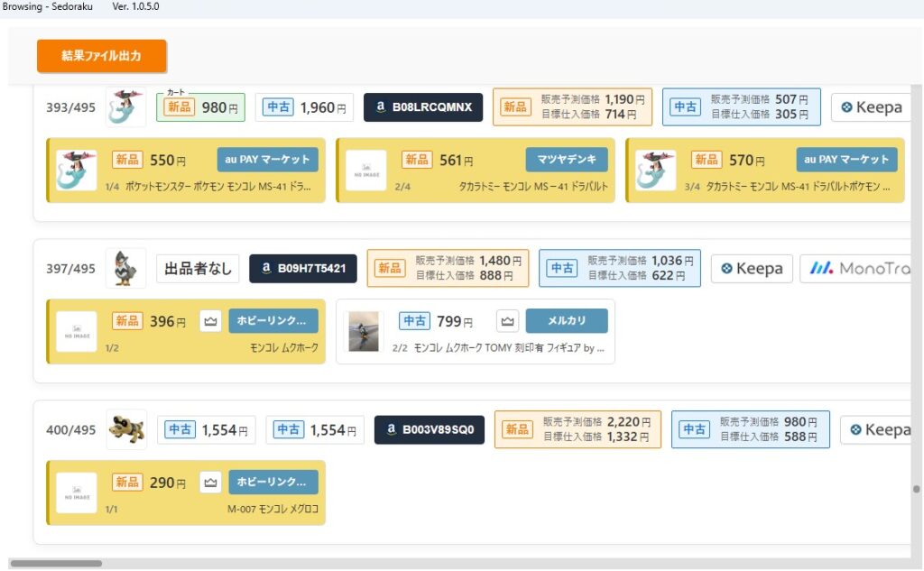
Task: Open the メルカリ shop listing button
Action: coord(567,321)
